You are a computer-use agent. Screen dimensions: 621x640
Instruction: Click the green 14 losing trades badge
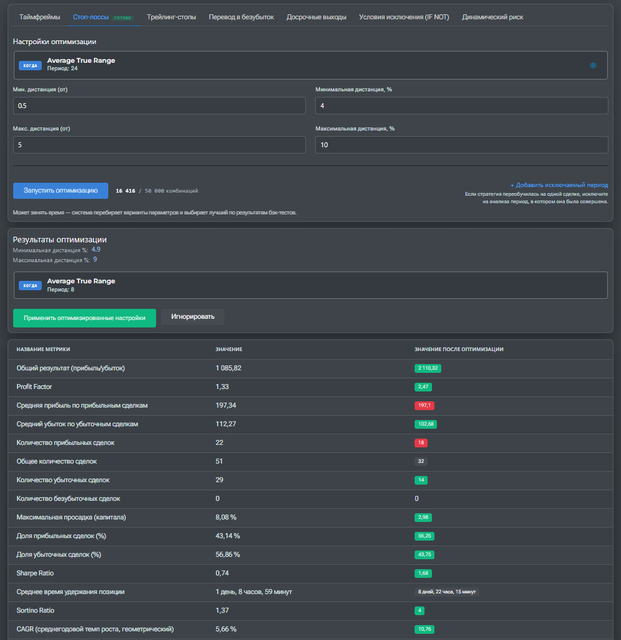coord(421,480)
